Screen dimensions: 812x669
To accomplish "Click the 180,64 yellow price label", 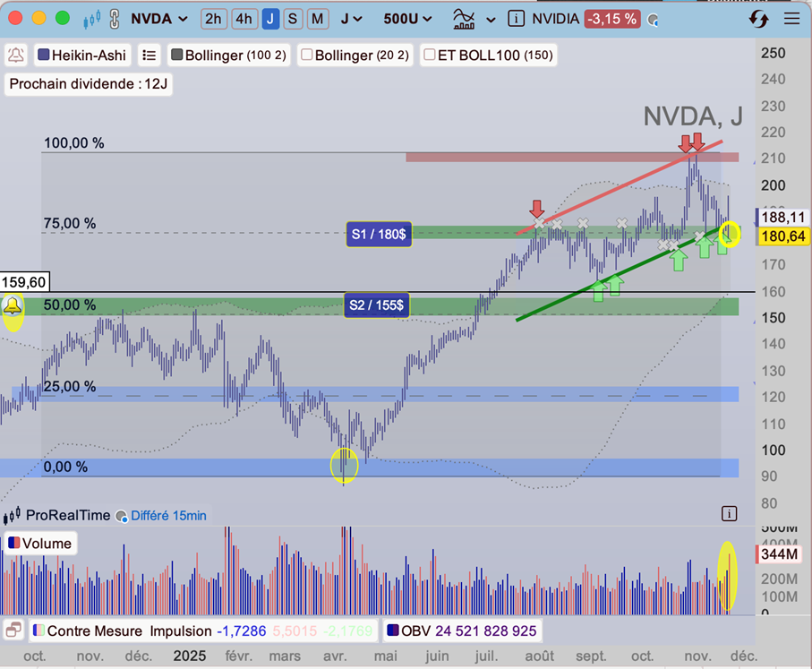I will click(x=782, y=236).
